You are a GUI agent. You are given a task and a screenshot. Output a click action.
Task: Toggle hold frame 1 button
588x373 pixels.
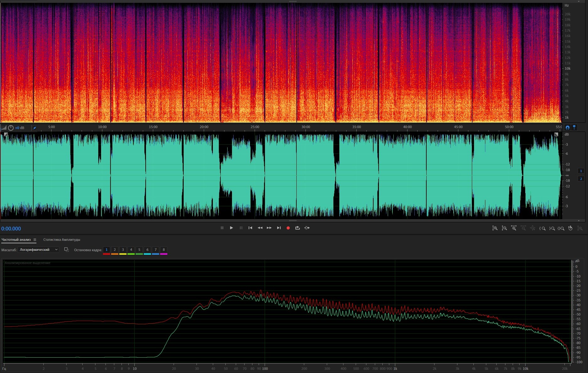pyautogui.click(x=106, y=250)
